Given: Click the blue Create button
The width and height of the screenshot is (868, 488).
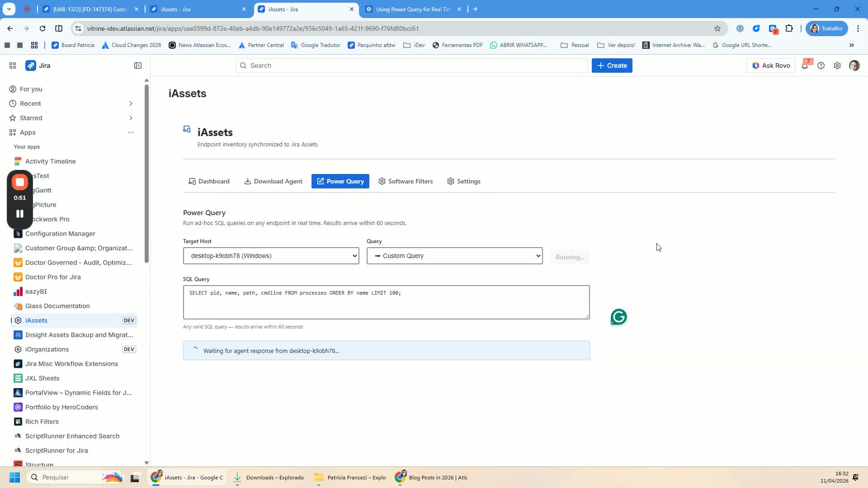Looking at the screenshot, I should tap(612, 66).
